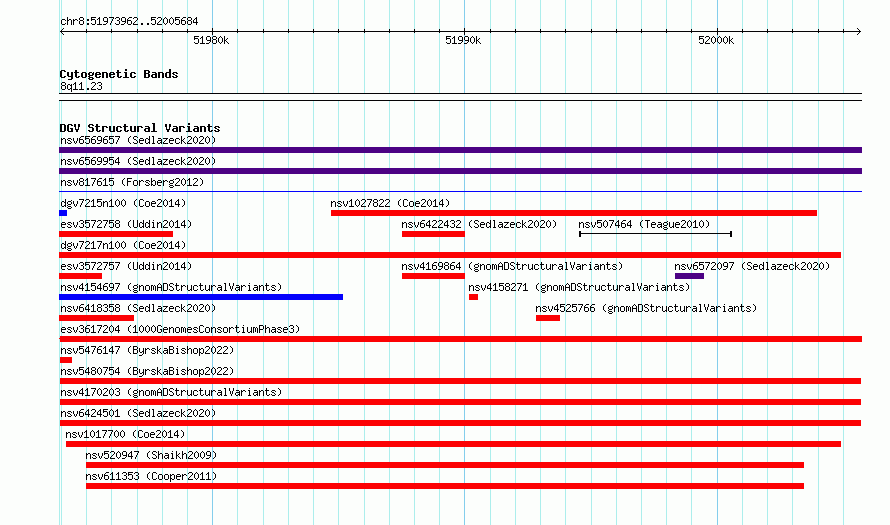Open nsv4154697 (gnomADStructuralVariants) label
The image size is (890, 525).
[x=171, y=287]
